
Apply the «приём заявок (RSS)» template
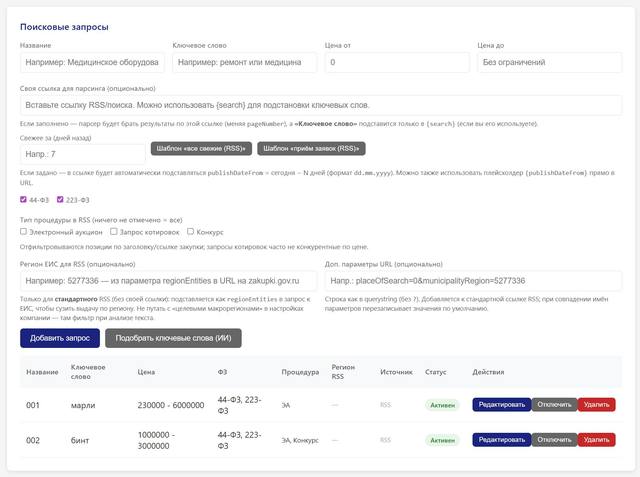pyautogui.click(x=311, y=148)
